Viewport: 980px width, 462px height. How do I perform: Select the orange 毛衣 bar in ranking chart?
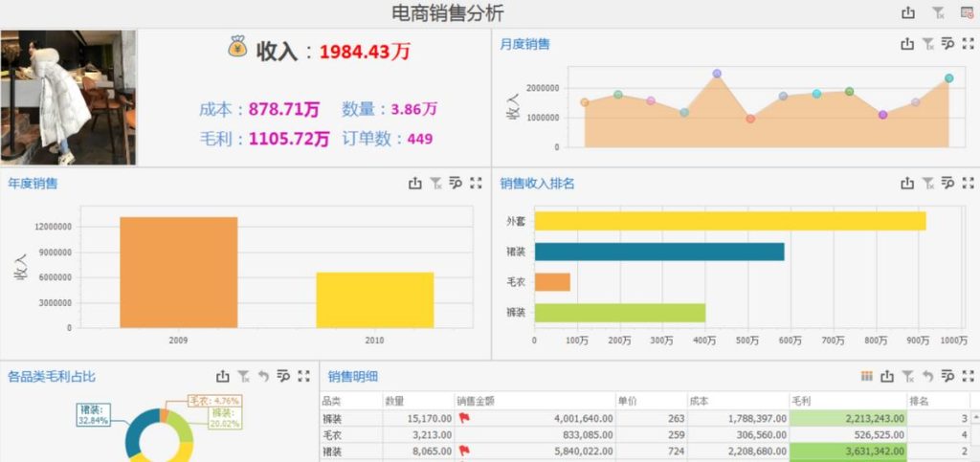[552, 281]
